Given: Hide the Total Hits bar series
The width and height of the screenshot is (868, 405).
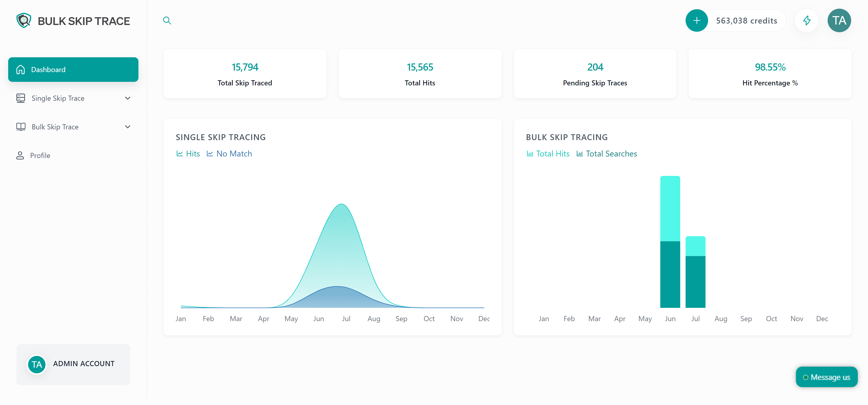Looking at the screenshot, I should coord(548,154).
